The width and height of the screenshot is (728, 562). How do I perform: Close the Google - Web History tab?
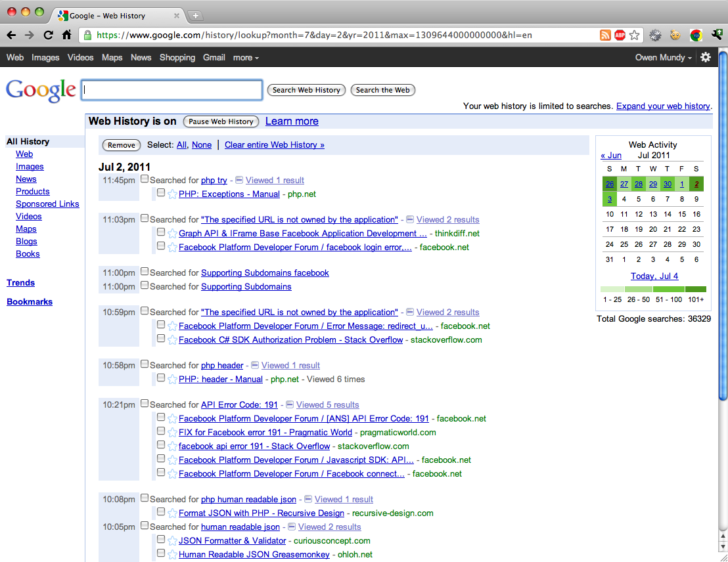click(177, 16)
